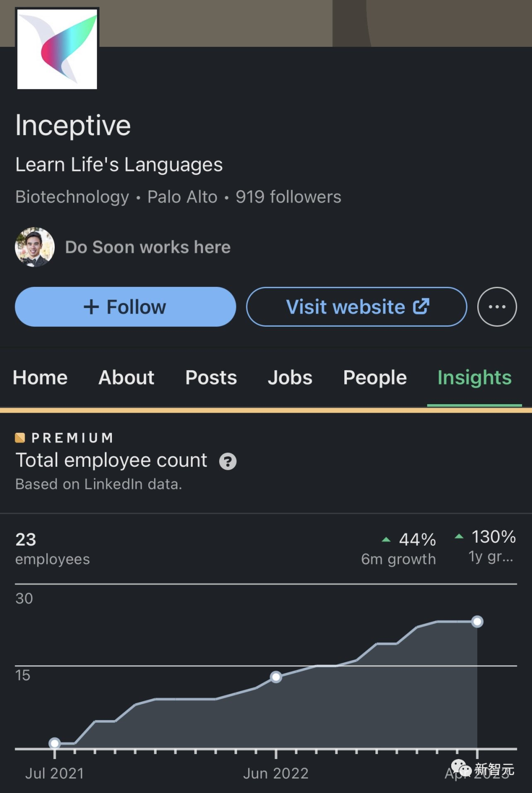Image resolution: width=532 pixels, height=793 pixels.
Task: Select the People tab
Action: (375, 378)
